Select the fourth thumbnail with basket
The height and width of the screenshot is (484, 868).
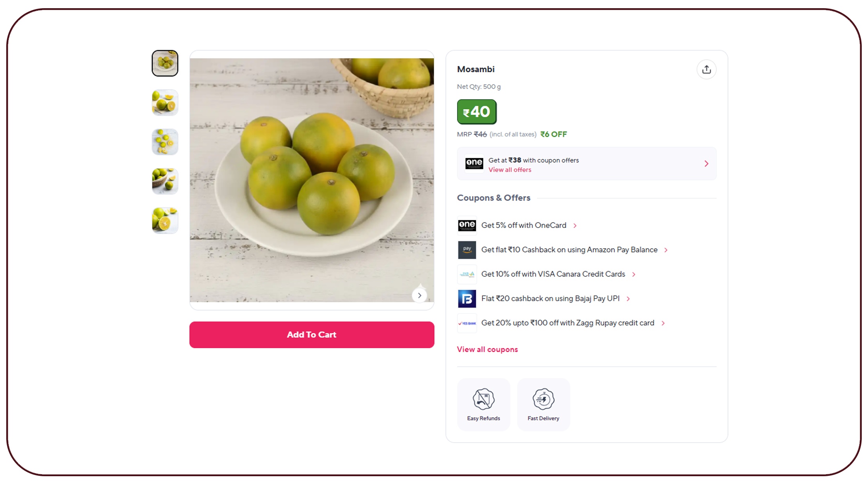[165, 181]
